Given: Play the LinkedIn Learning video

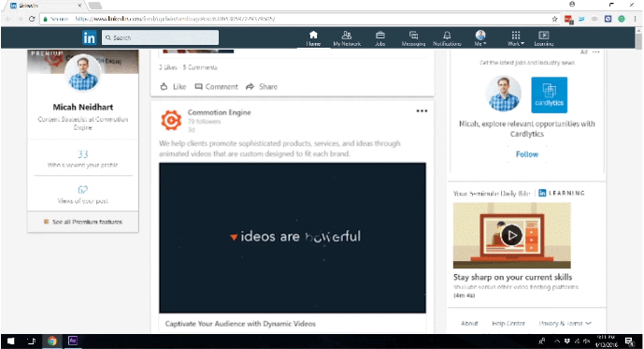Looking at the screenshot, I should [512, 235].
